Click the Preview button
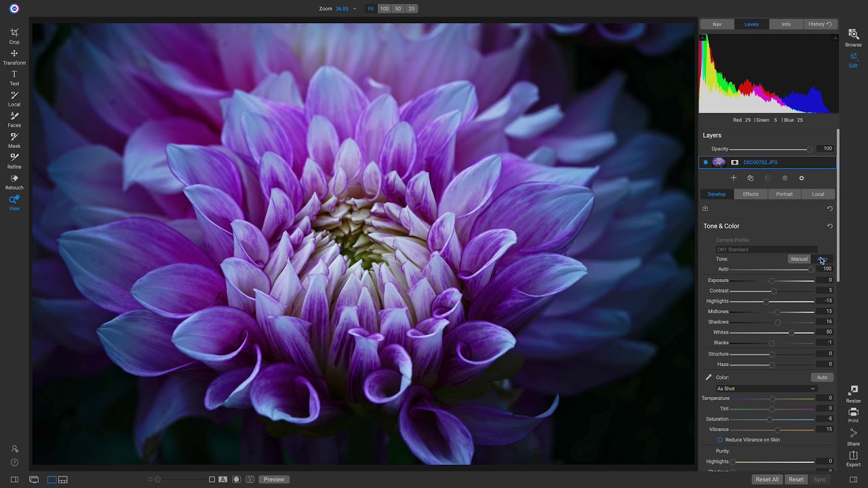Image resolution: width=868 pixels, height=488 pixels. [x=274, y=480]
